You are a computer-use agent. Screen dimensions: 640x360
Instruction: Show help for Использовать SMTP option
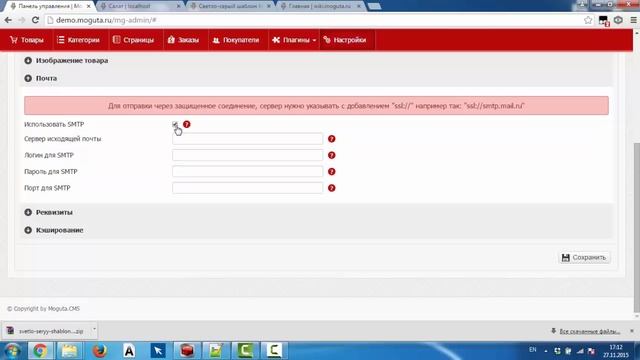pyautogui.click(x=187, y=124)
